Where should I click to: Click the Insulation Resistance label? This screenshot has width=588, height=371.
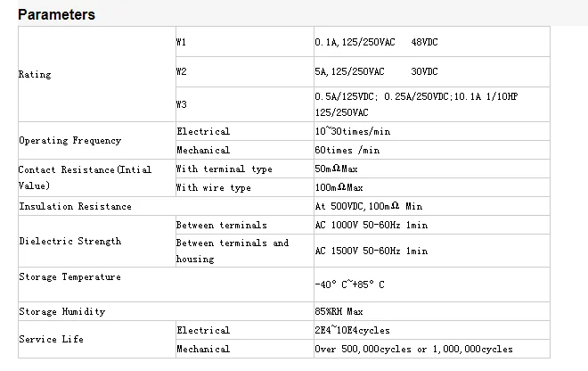point(75,206)
